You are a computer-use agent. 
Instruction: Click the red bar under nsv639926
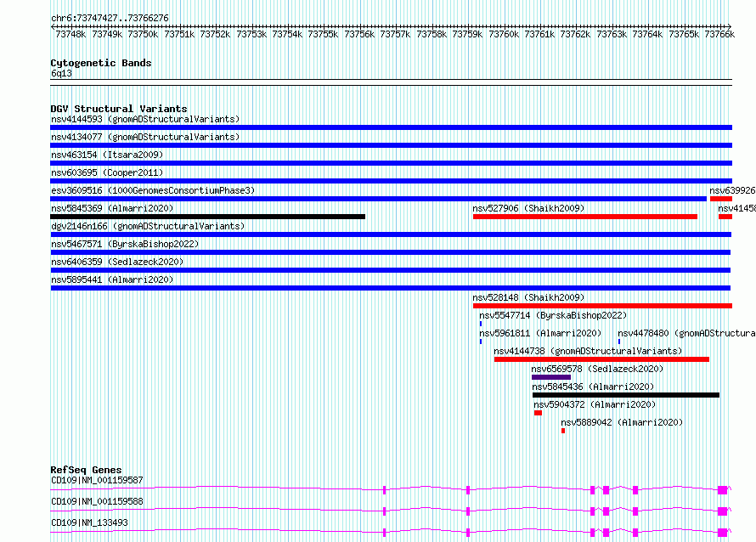(721, 199)
